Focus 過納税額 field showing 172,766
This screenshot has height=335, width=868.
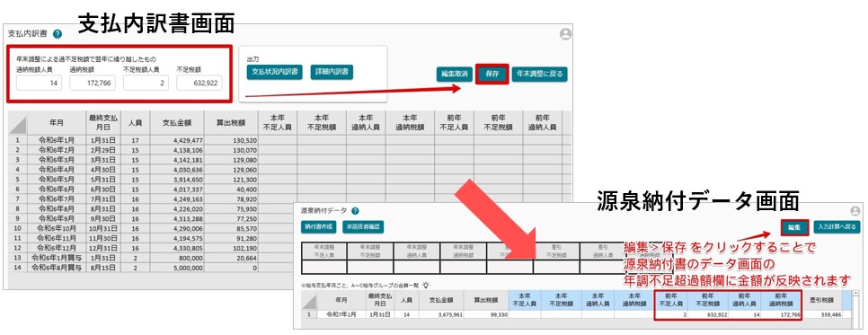[x=93, y=83]
